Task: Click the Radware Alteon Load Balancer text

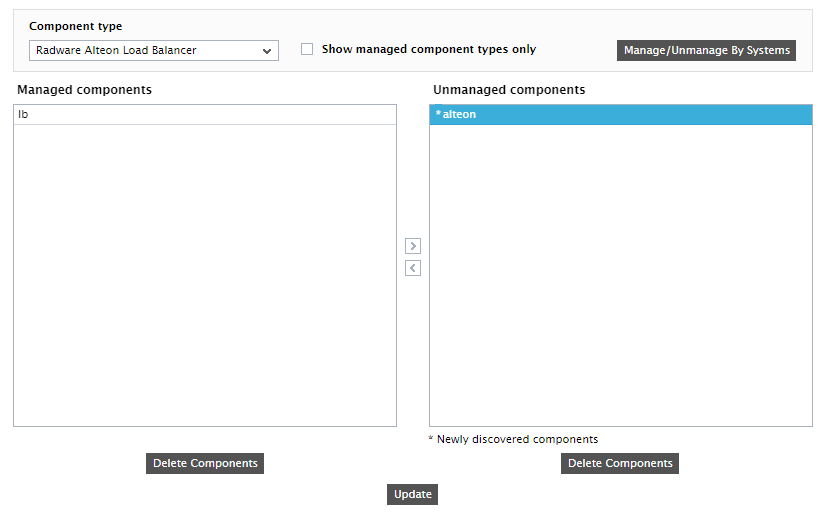Action: click(116, 50)
